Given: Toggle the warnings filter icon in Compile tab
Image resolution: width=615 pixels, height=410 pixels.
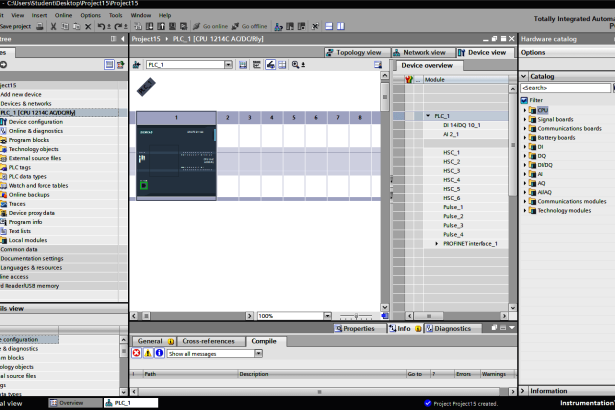Looking at the screenshot, I should (148, 353).
